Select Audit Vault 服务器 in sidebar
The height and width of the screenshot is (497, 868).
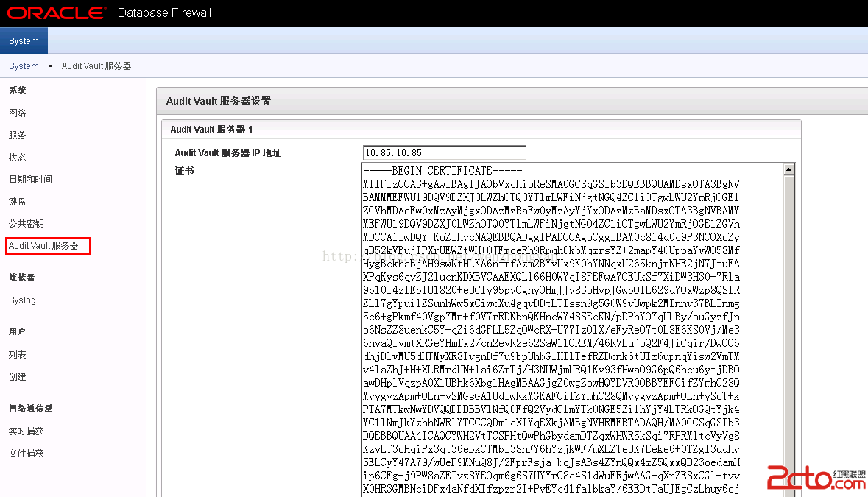[43, 246]
